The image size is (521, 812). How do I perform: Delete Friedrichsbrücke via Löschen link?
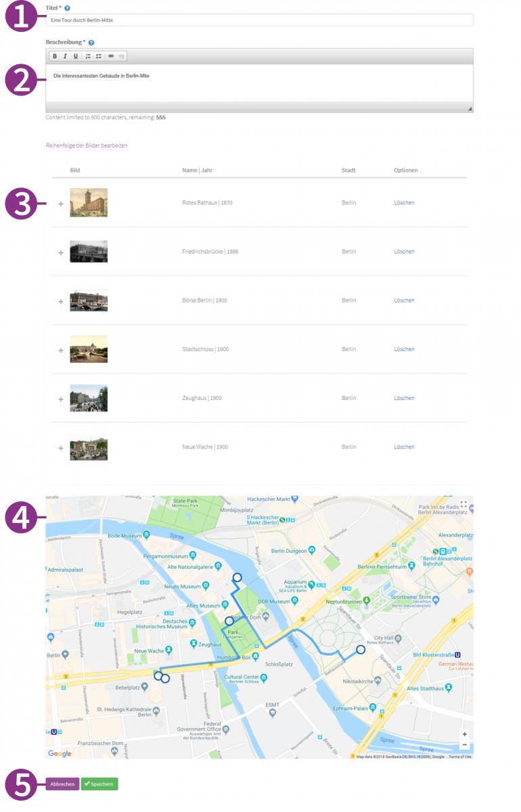pyautogui.click(x=404, y=252)
